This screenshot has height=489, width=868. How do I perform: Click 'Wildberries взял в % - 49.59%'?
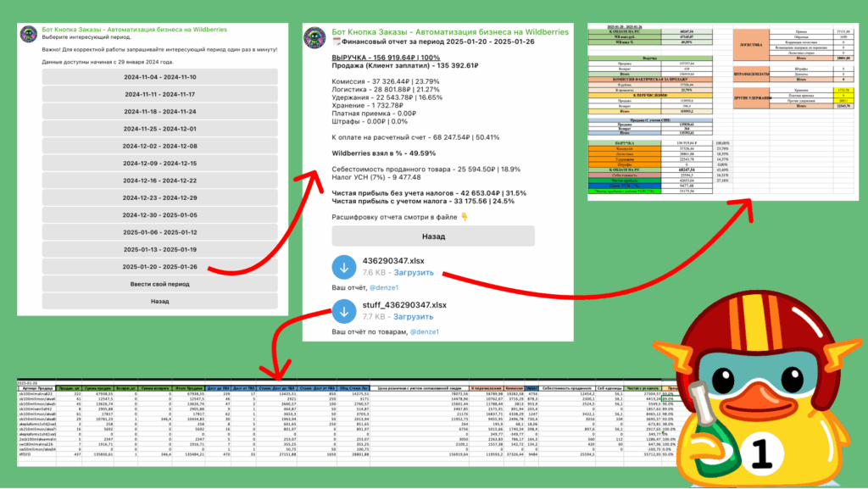click(384, 153)
